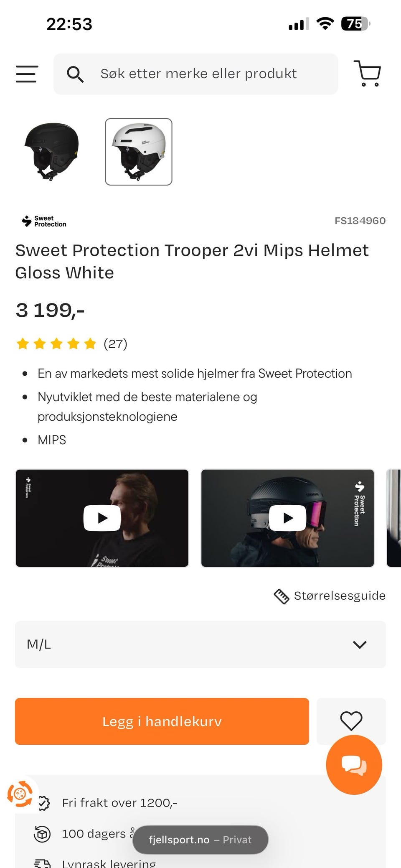
Task: Open the Størrelsesguide link
Action: click(x=339, y=596)
